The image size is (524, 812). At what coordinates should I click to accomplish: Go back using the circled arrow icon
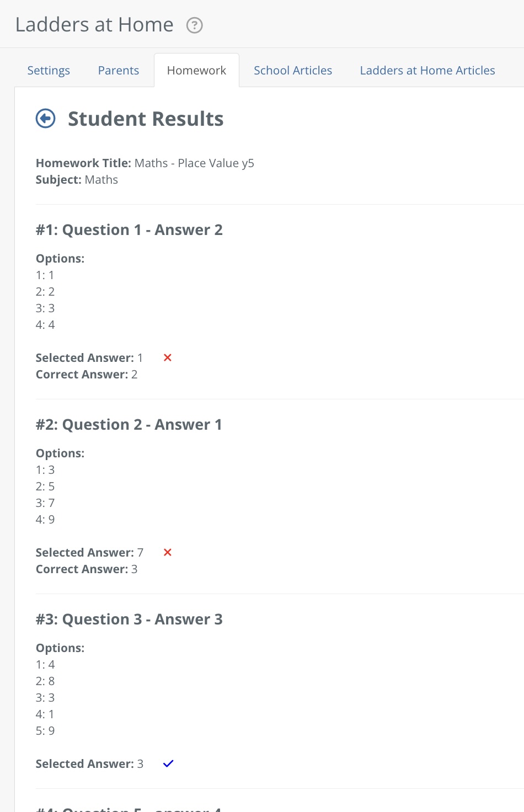[x=46, y=119]
